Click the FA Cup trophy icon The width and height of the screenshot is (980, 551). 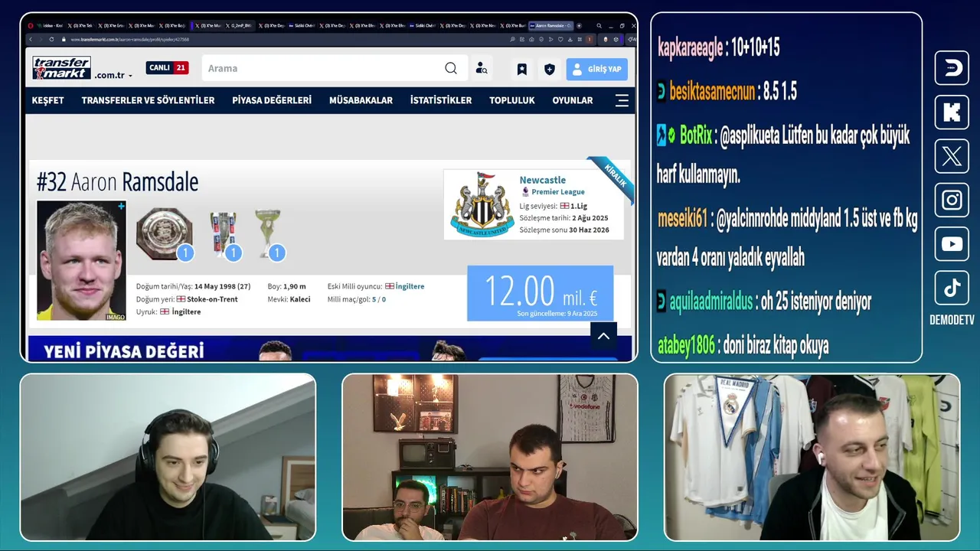coord(224,234)
